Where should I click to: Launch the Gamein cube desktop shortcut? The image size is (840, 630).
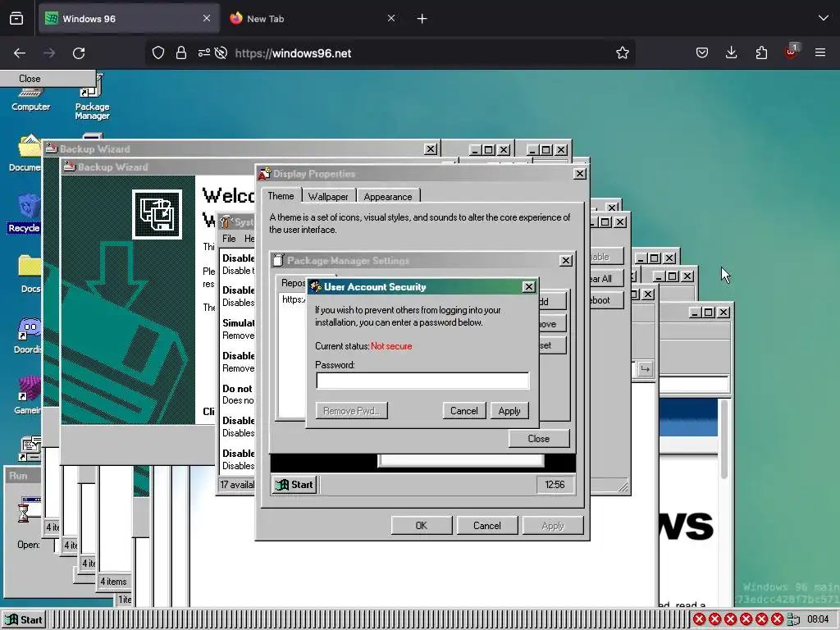point(28,395)
